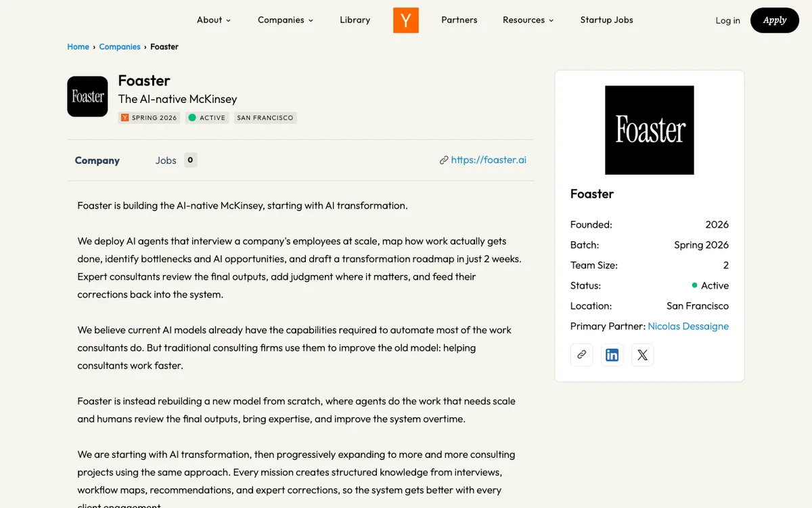Screen dimensions: 812x508
Task: Click the sidebar Foaster name heading
Action: [x=592, y=194]
